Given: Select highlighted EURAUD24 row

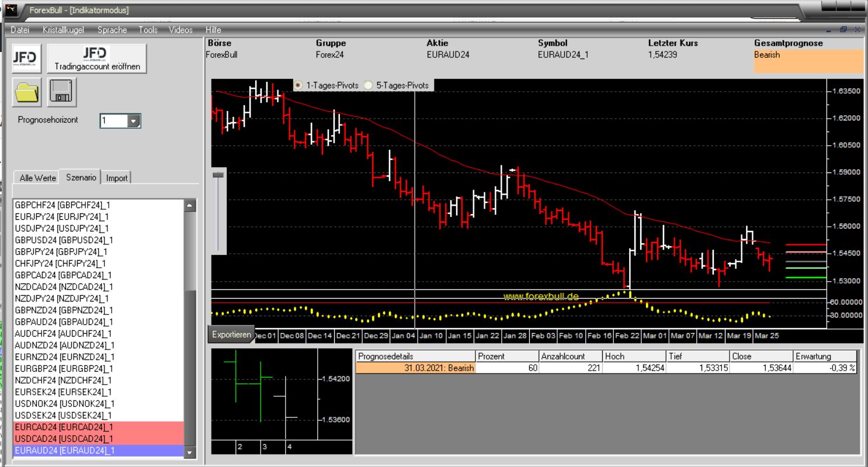Looking at the screenshot, I should 98,451.
